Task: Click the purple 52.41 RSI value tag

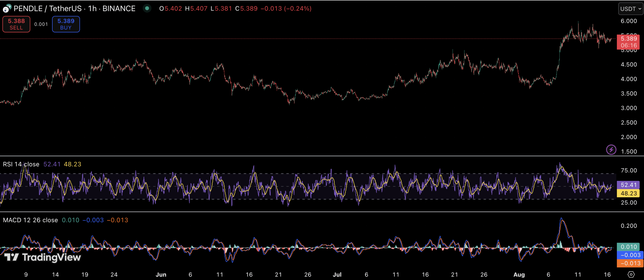Action: (629, 185)
